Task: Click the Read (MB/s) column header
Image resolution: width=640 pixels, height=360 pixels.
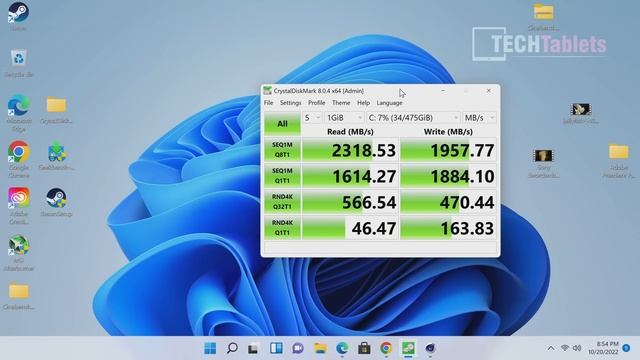Action: [350, 131]
